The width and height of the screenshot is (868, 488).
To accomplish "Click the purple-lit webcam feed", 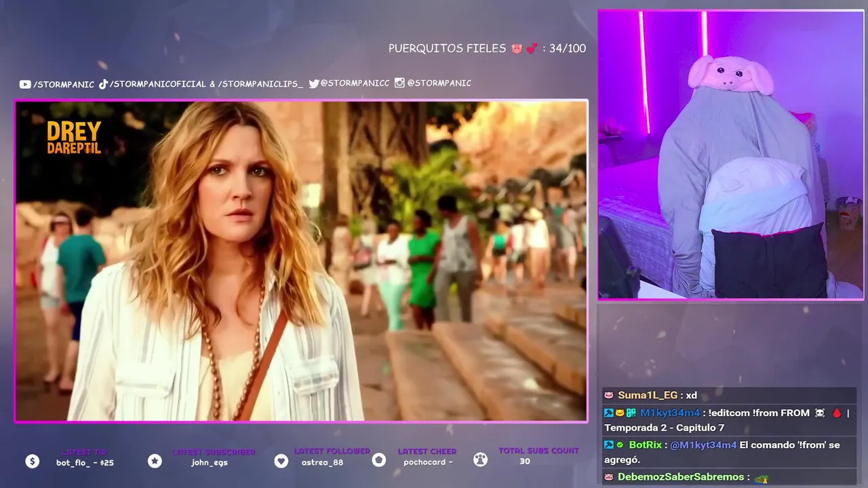I will [x=730, y=155].
